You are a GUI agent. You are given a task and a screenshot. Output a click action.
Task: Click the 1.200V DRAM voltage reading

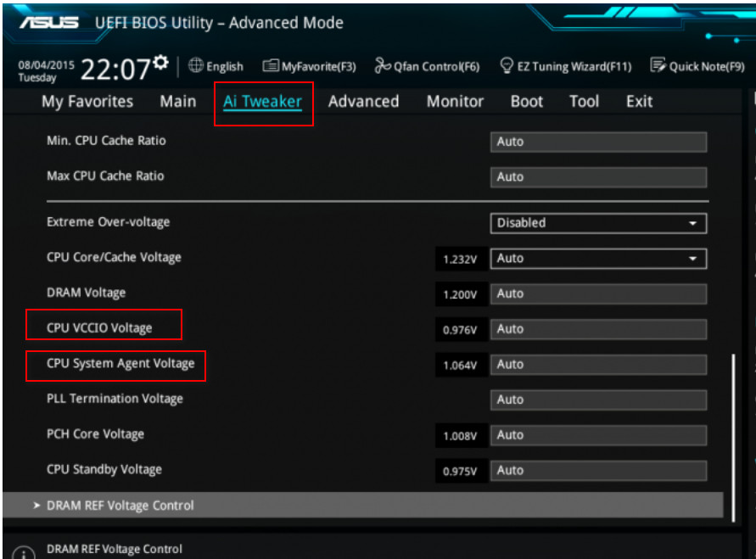point(460,295)
